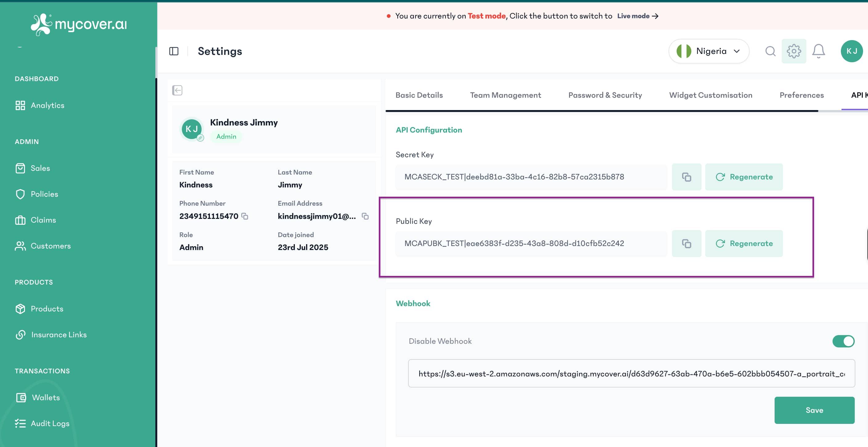Copy the Public Key value
This screenshot has width=868, height=447.
[686, 244]
